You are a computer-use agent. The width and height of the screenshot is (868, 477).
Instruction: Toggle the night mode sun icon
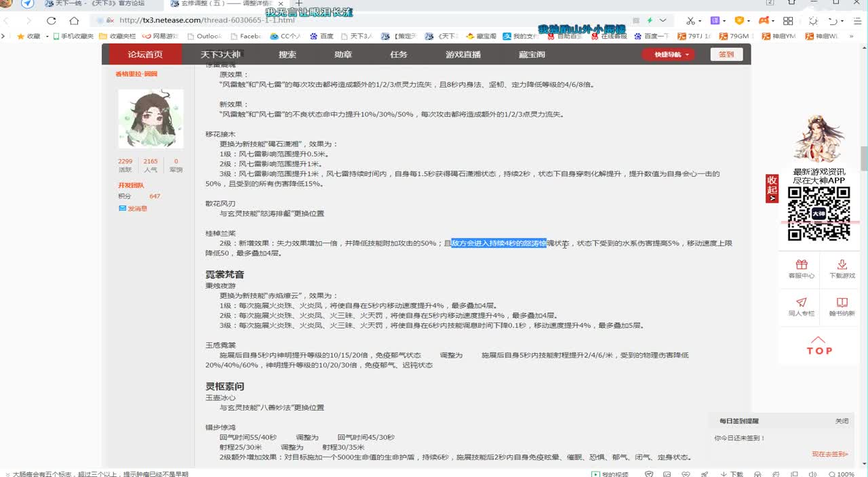(813, 20)
